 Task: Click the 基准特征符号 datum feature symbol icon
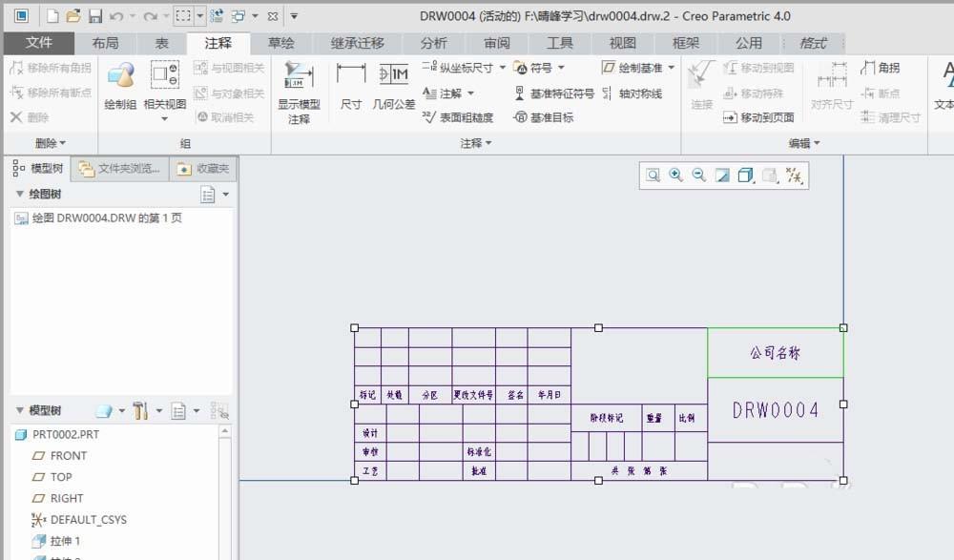pyautogui.click(x=559, y=93)
